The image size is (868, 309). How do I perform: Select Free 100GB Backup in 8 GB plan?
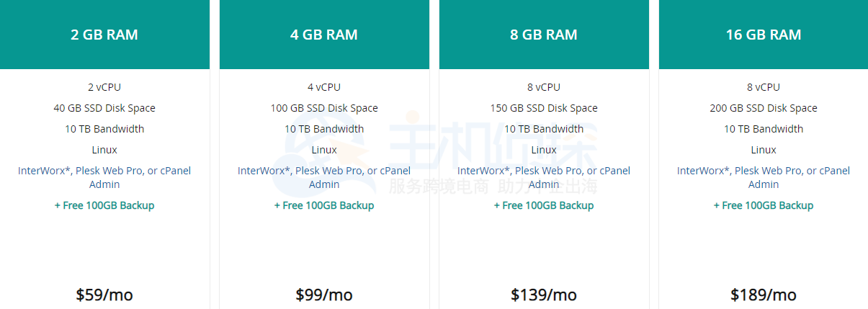(544, 205)
